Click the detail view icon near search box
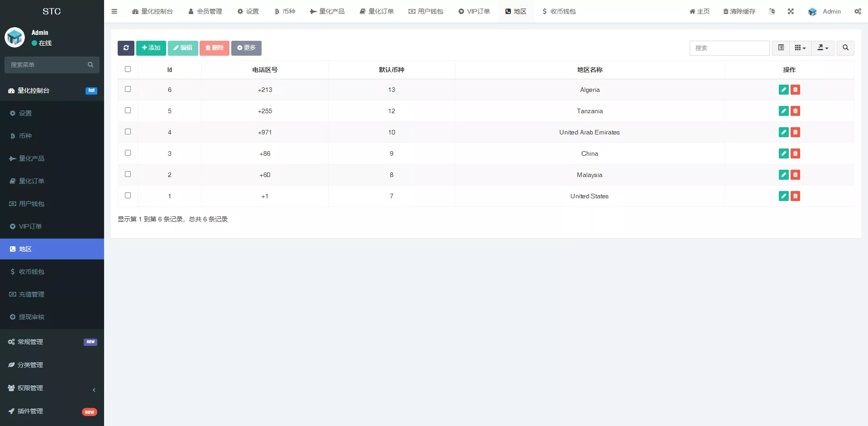868x426 pixels. click(x=780, y=48)
